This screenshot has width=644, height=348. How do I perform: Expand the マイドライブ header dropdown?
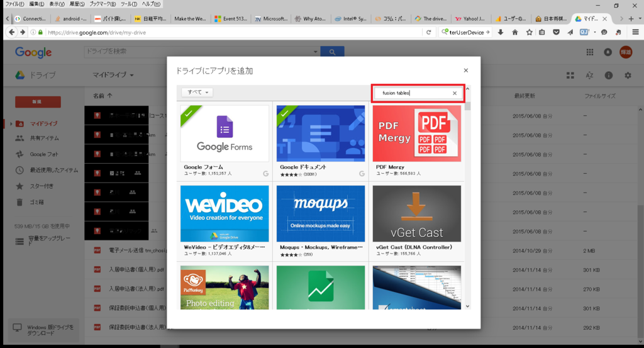pyautogui.click(x=113, y=75)
